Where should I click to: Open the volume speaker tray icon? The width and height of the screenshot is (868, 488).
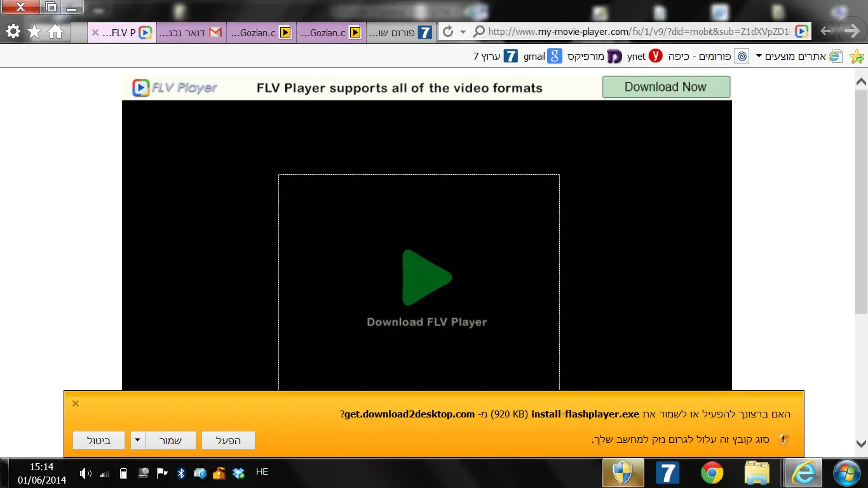click(x=85, y=473)
